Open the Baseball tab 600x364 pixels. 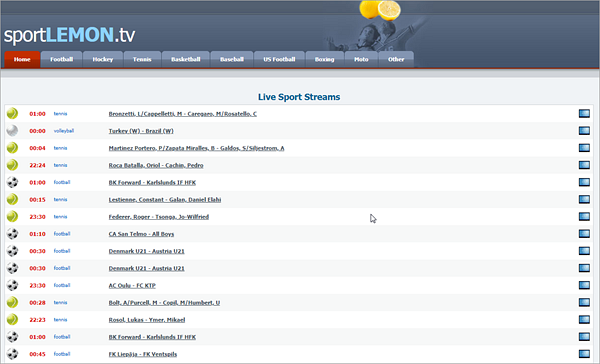[232, 59]
